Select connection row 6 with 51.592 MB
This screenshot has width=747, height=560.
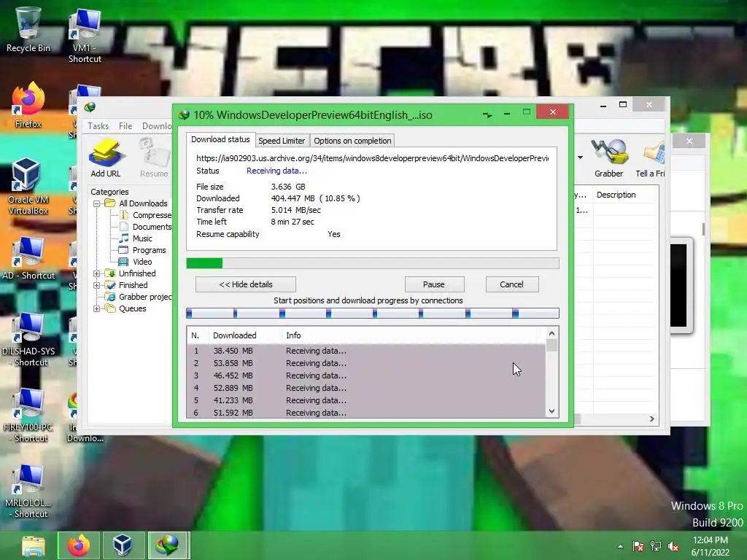366,413
